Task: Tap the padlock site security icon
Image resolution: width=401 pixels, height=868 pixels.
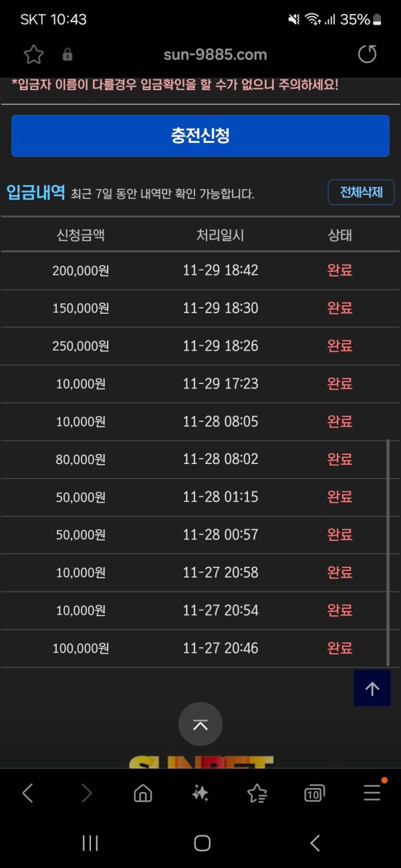Action: pyautogui.click(x=68, y=55)
